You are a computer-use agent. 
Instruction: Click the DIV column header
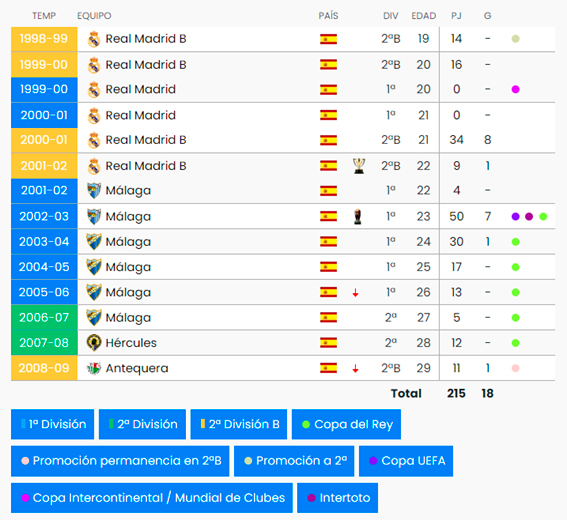click(x=391, y=16)
